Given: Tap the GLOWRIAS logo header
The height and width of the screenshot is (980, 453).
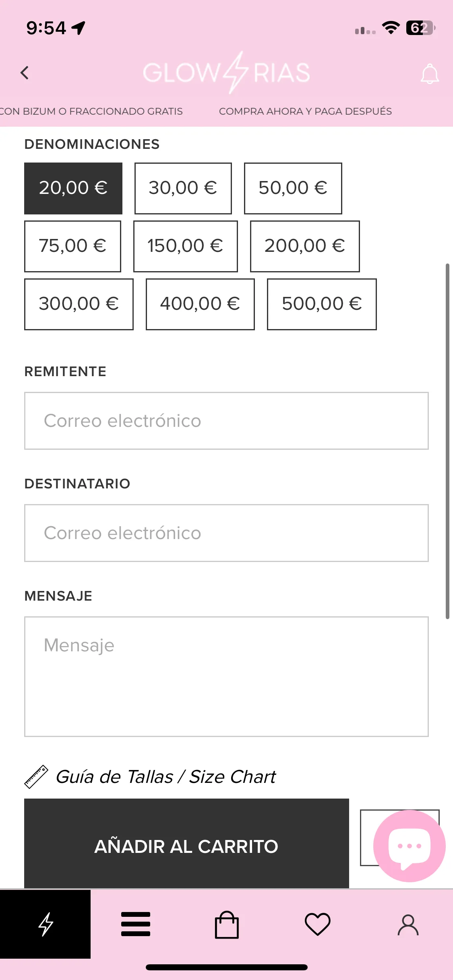Looking at the screenshot, I should coord(226,73).
